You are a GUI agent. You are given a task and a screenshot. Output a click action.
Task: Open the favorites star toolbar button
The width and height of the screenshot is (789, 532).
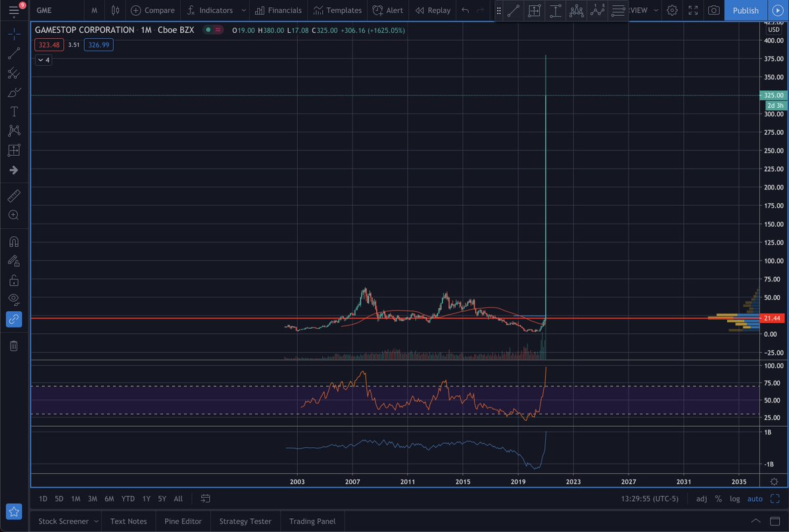(13, 512)
